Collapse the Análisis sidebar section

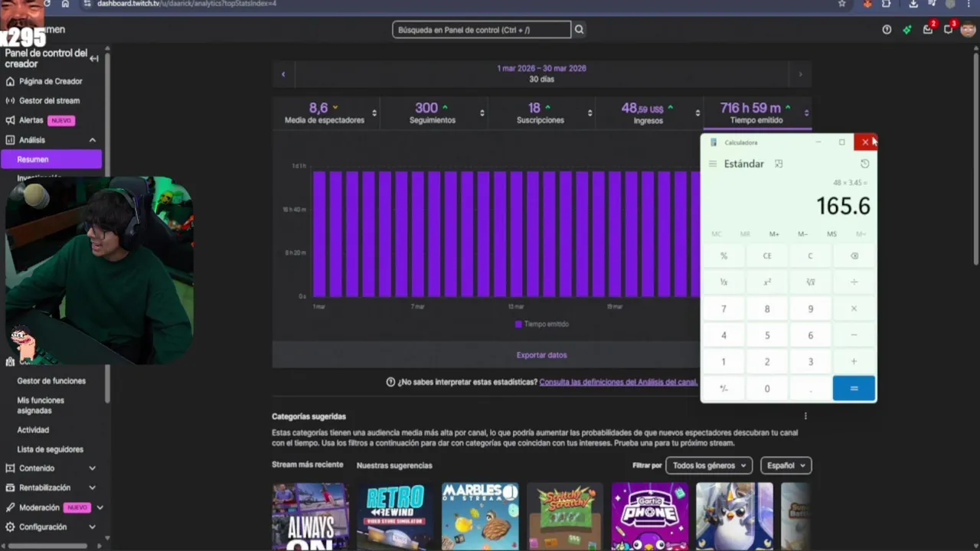(x=92, y=140)
